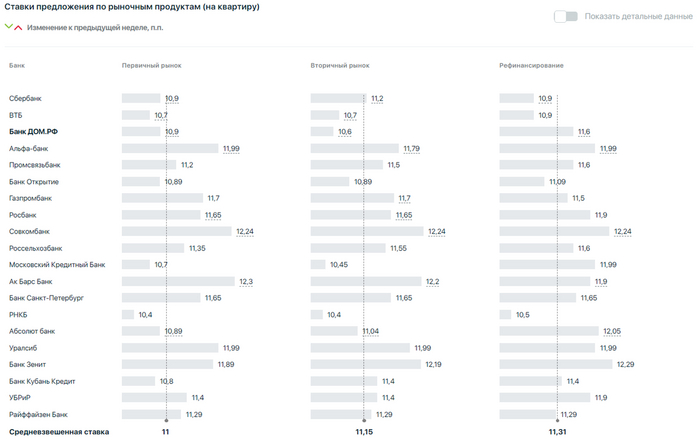Click the "Банк" column header
The width and height of the screenshot is (700, 446).
(x=17, y=65)
